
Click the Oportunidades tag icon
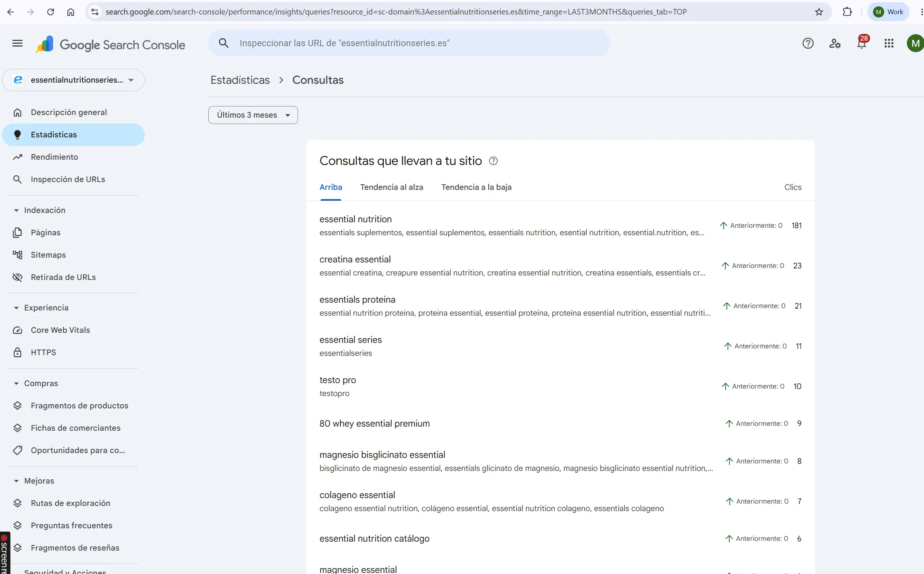17,450
